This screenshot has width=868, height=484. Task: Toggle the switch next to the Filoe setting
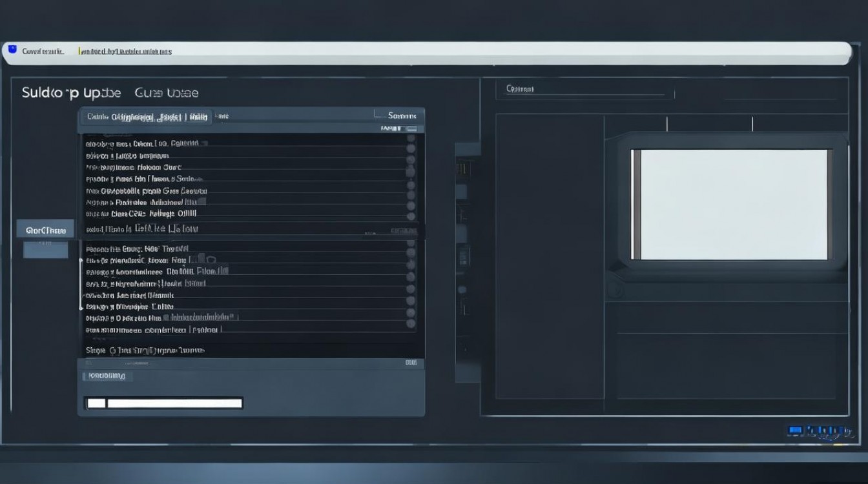pyautogui.click(x=411, y=270)
